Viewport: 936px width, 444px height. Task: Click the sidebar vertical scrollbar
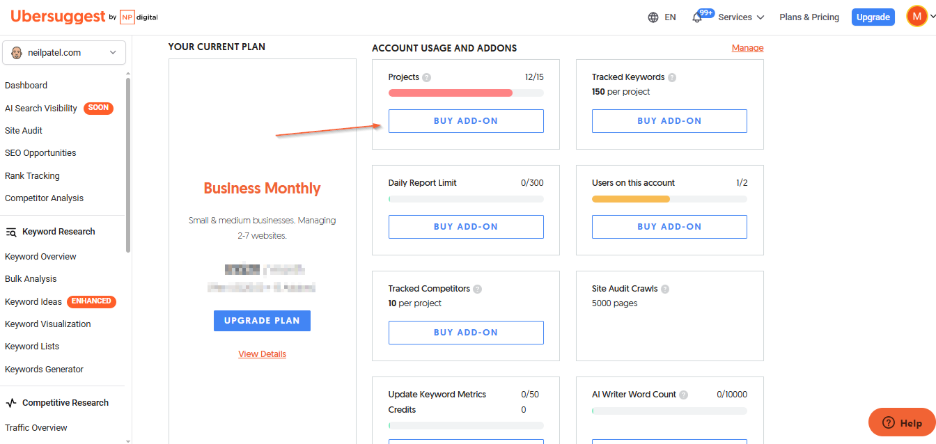[128, 164]
